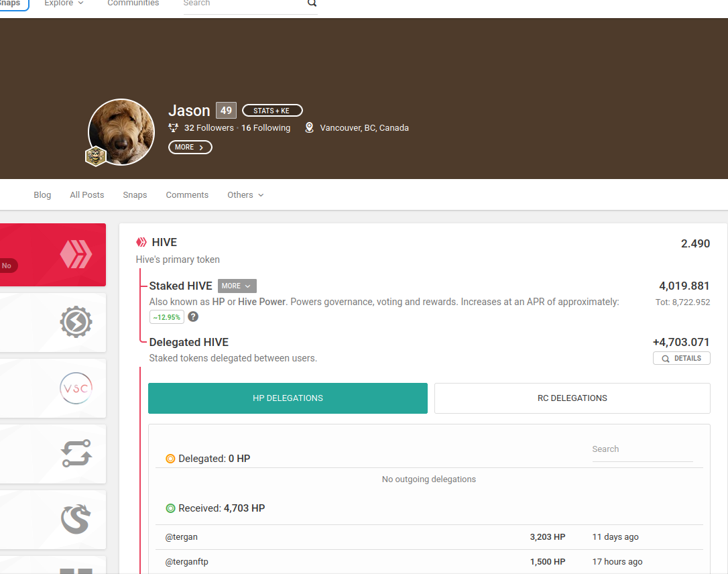Click the '17 hours ago' timestamp
Viewport: 728px width, 574px height.
(617, 562)
